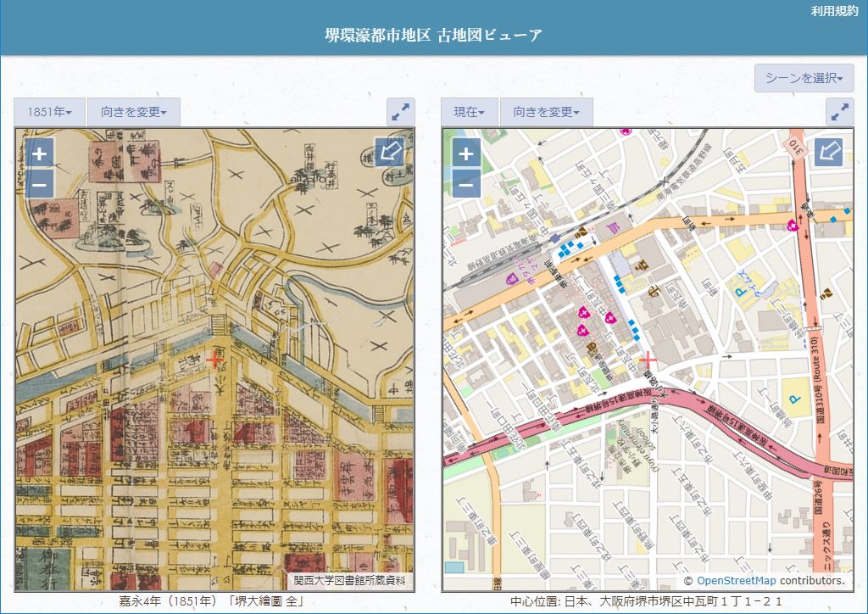Open the シーンを選択 scene dropdown

point(804,78)
